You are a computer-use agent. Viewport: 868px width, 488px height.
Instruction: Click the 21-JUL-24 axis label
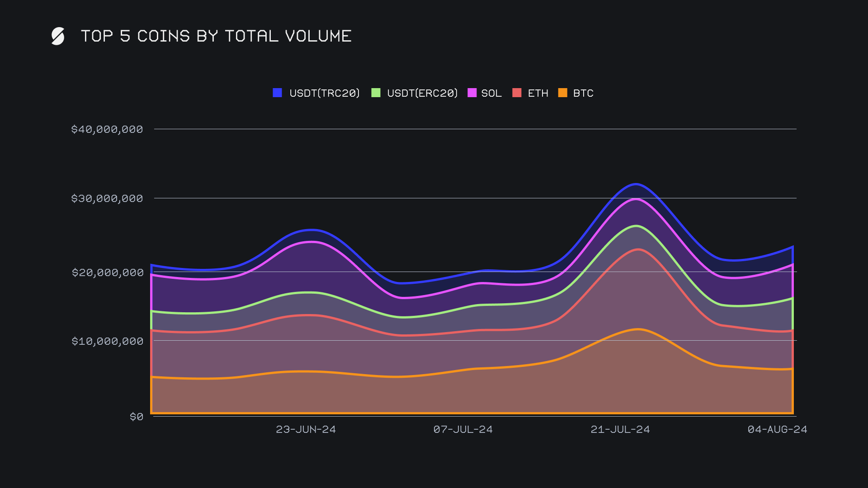(620, 429)
